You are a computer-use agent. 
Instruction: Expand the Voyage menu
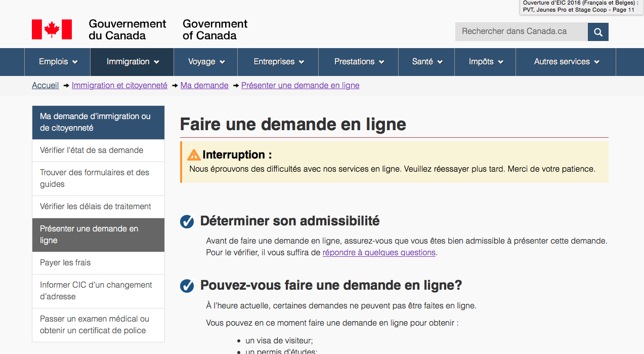(206, 62)
